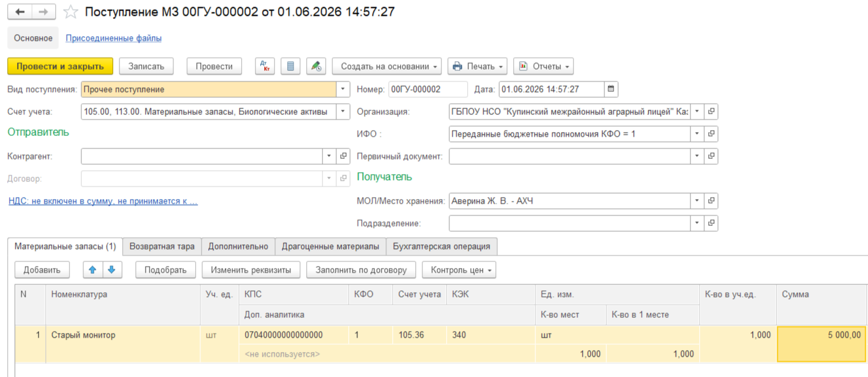
Task: Open Контрагент record with open-form icon
Action: (x=343, y=156)
